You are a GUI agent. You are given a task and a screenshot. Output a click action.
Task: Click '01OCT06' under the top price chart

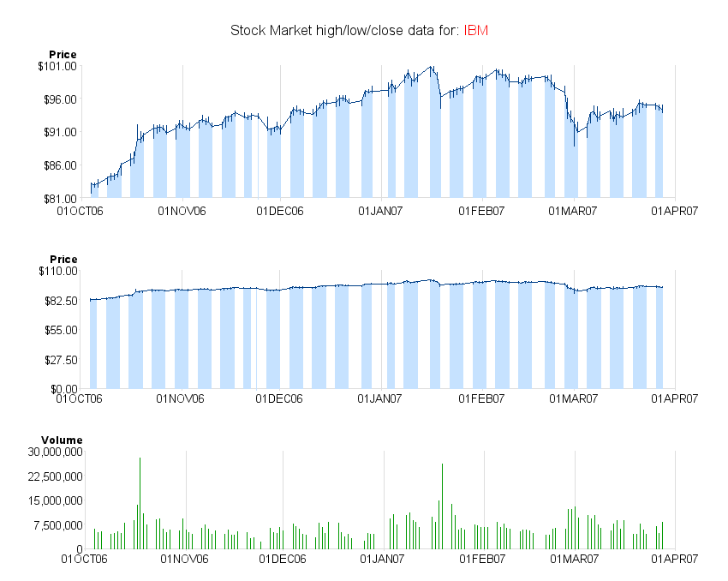[x=80, y=211]
